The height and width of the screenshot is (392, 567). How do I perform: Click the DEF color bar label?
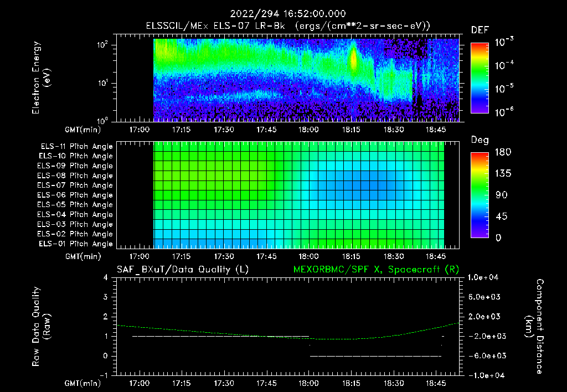tap(480, 30)
